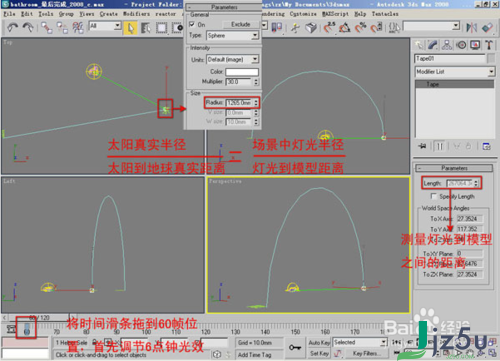
Task: Expand the Units Default (image) dropdown
Action: 232,59
